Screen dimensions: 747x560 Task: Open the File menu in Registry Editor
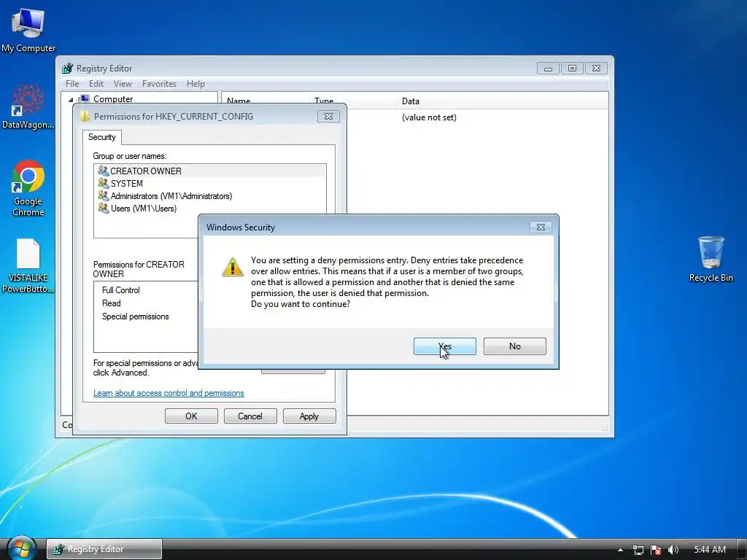tap(72, 84)
